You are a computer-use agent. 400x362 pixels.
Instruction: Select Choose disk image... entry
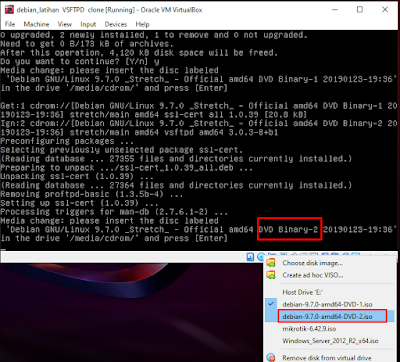point(312,263)
